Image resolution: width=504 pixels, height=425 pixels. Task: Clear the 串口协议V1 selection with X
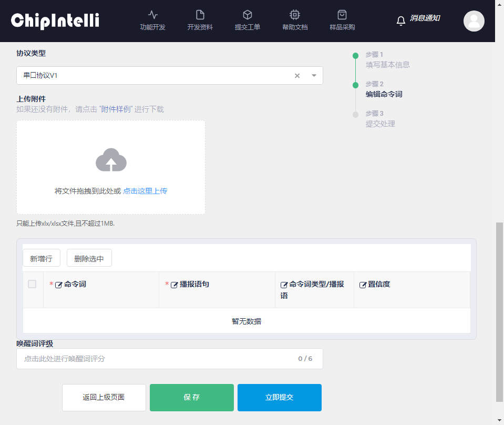click(297, 76)
